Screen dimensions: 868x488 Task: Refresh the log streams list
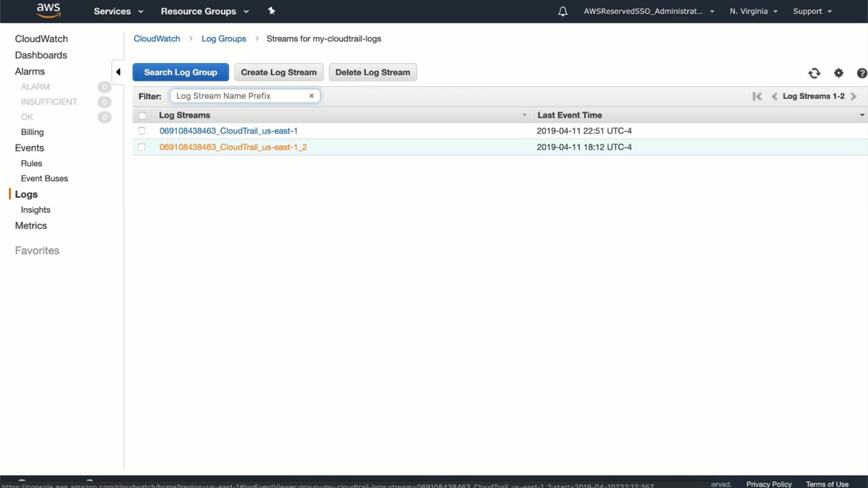[x=814, y=73]
